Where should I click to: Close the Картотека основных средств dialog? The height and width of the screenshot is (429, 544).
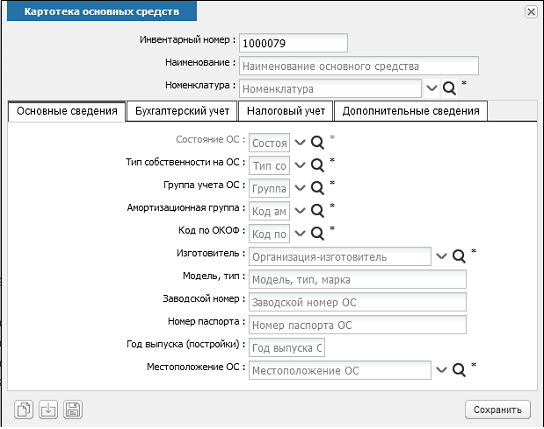[531, 12]
